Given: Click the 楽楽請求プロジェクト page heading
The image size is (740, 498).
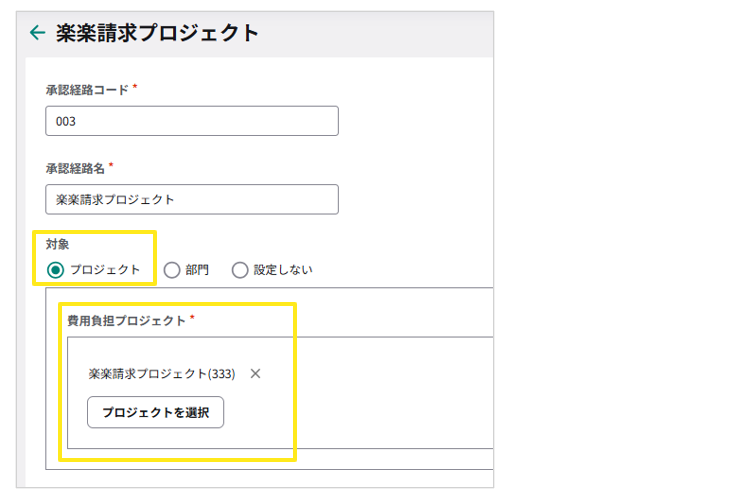Looking at the screenshot, I should point(157,33).
